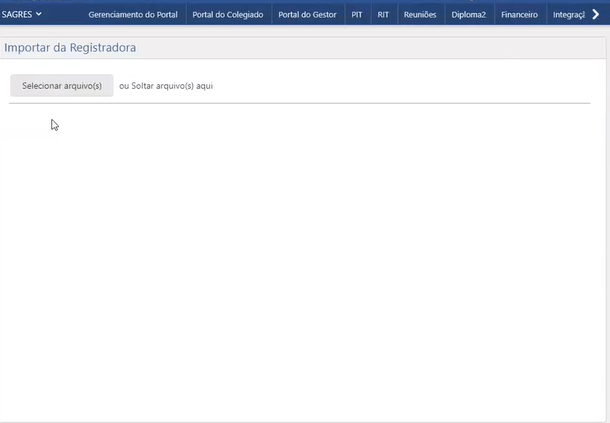Click the 'ou Soltar arquivo(s) aqui' drop text
Image resolution: width=610 pixels, height=423 pixels.
click(166, 86)
